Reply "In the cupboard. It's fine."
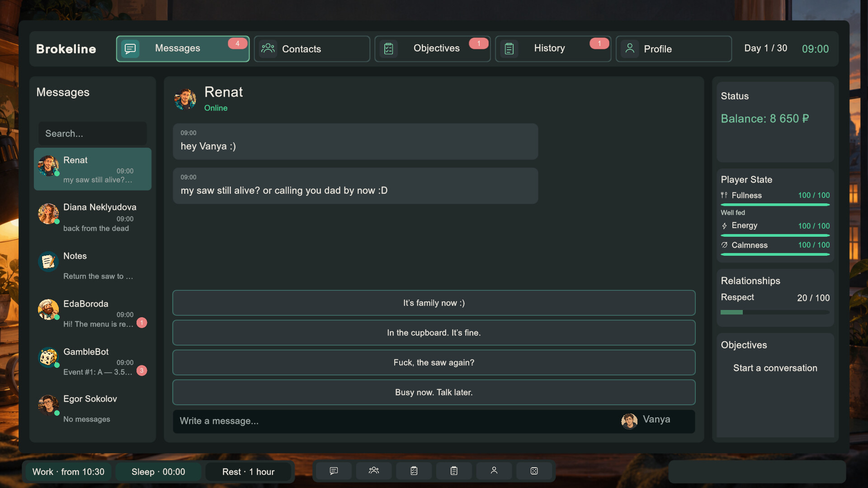868x488 pixels. point(434,333)
